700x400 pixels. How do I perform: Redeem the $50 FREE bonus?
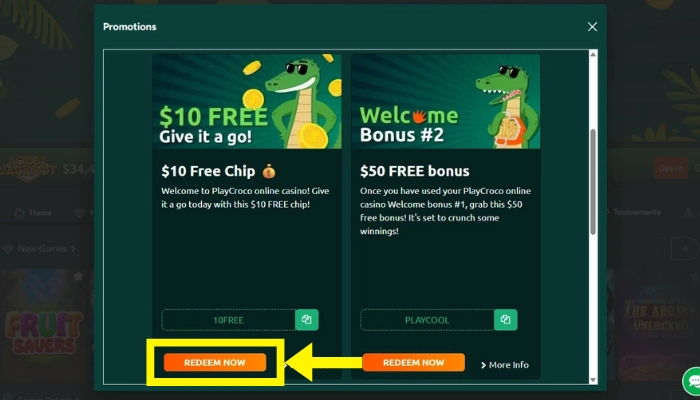[x=413, y=362]
